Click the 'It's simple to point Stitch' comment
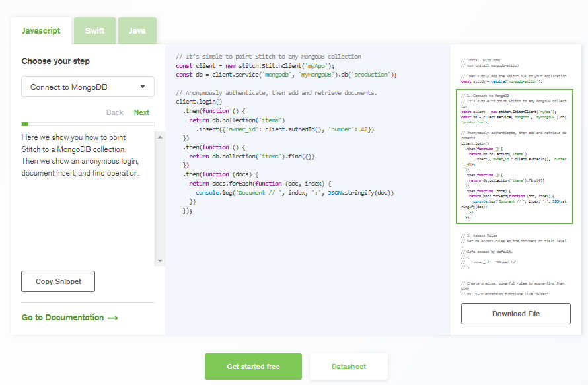The width and height of the screenshot is (588, 385). click(268, 57)
